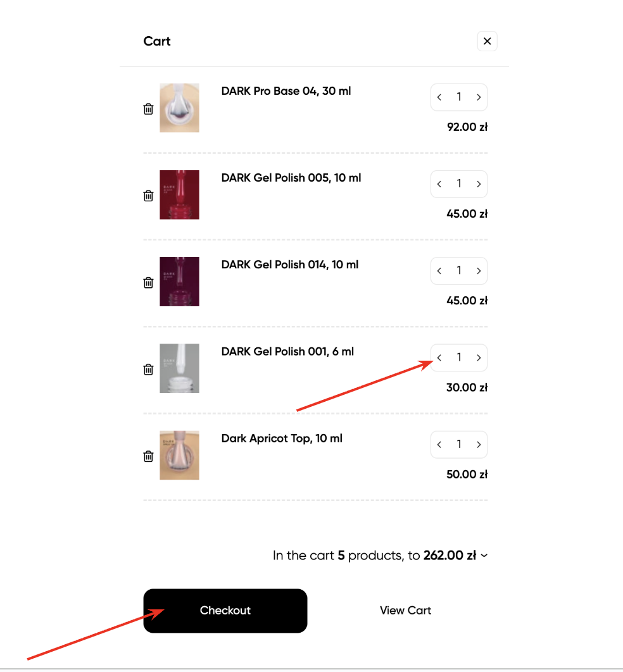Open the DARK Gel Polish 005 title link
The width and height of the screenshot is (623, 672).
[291, 178]
